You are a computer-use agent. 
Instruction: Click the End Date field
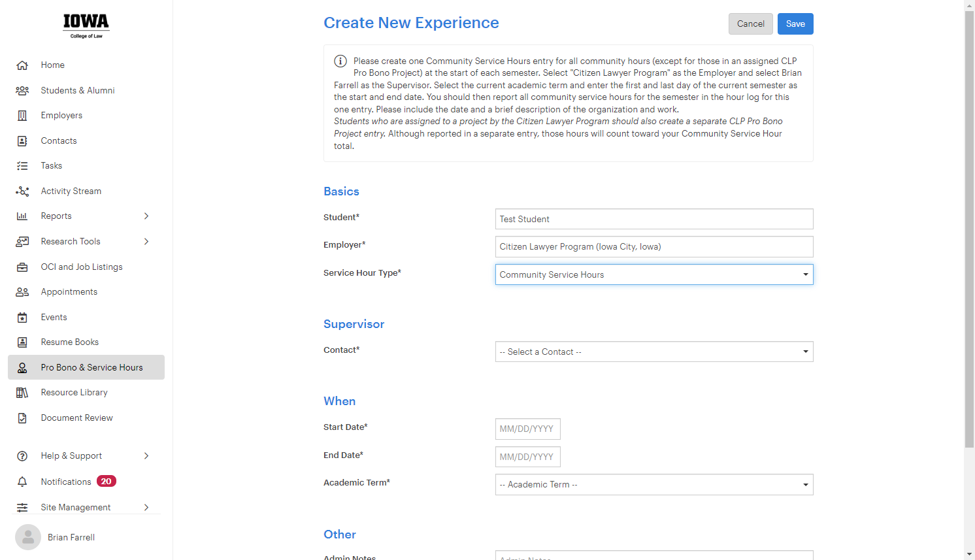coord(528,457)
